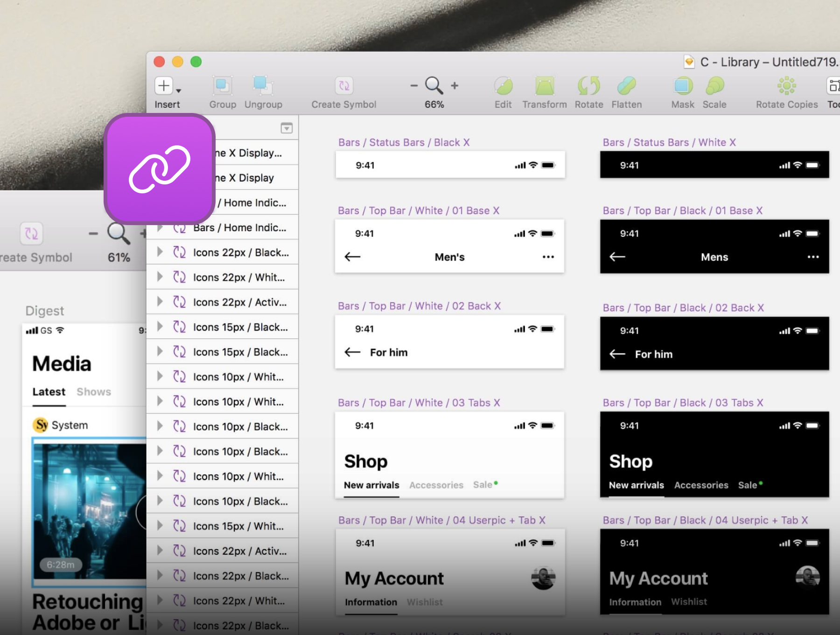
Task: Zoom out with the minus magnifier button
Action: pyautogui.click(x=413, y=85)
